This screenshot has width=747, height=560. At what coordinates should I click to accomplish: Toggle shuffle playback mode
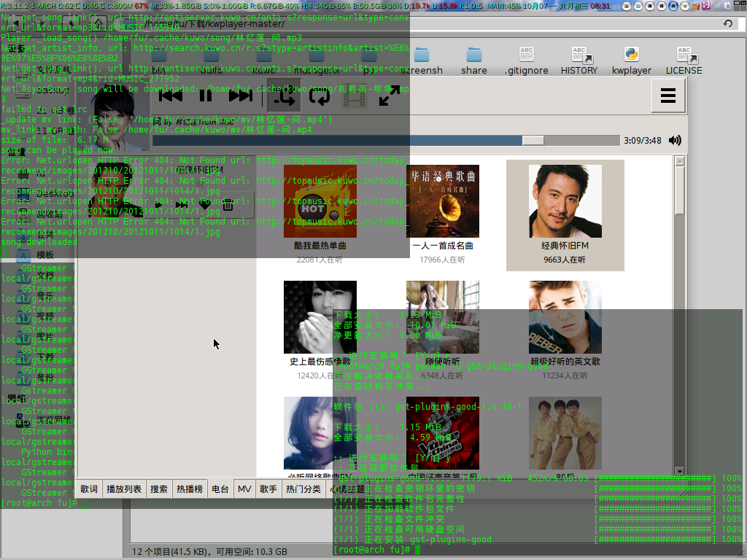point(284,97)
